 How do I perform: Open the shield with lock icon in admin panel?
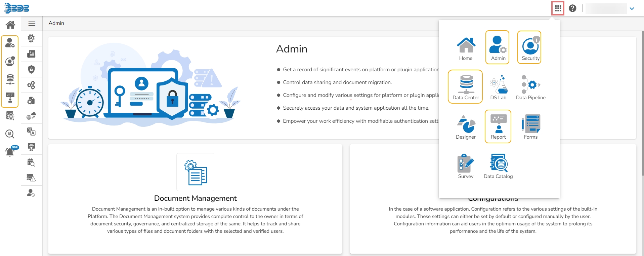(x=31, y=69)
